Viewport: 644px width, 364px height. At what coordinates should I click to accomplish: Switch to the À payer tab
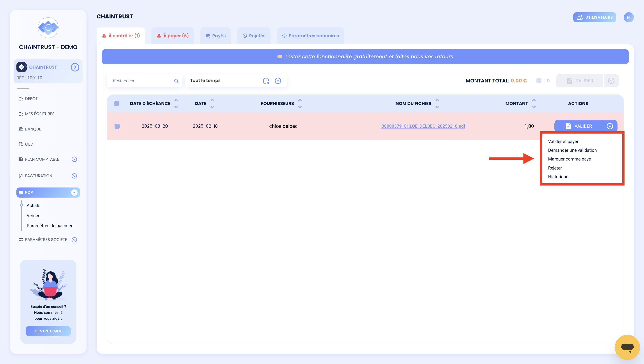click(x=173, y=36)
